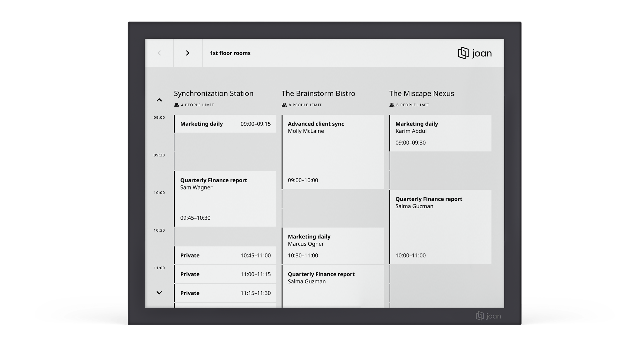
Task: Click the Marketing daily 09:00 event in Synchronization Station
Action: tap(225, 124)
